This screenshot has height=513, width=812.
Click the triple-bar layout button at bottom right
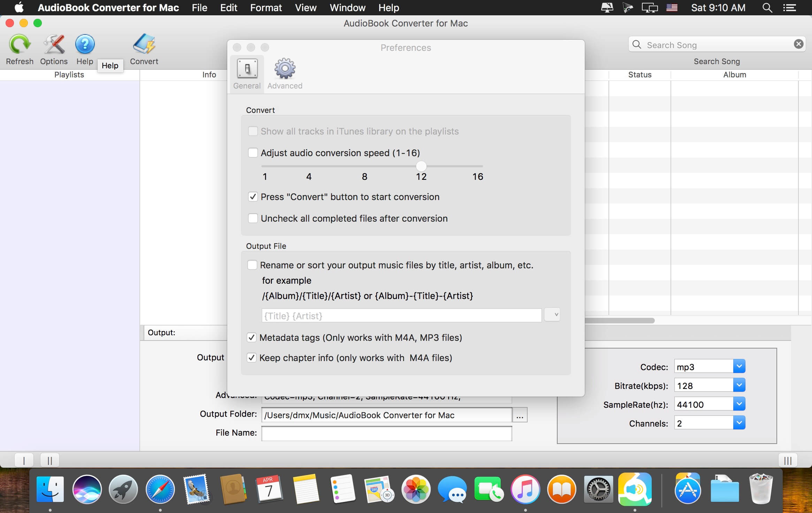[788, 460]
